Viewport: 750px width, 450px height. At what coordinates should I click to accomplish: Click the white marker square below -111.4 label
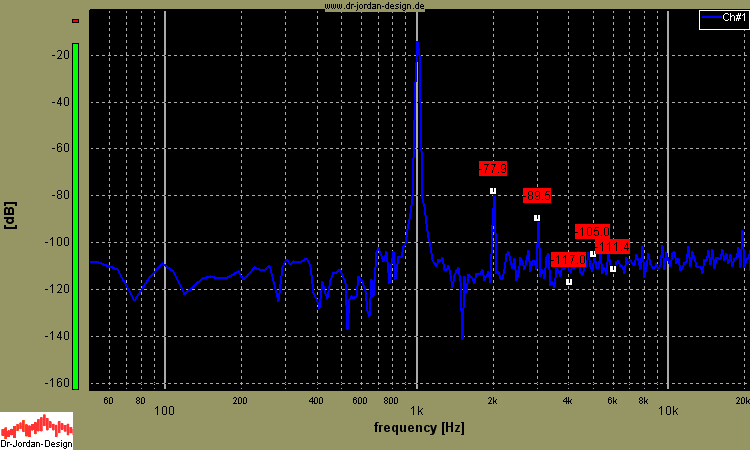[613, 269]
